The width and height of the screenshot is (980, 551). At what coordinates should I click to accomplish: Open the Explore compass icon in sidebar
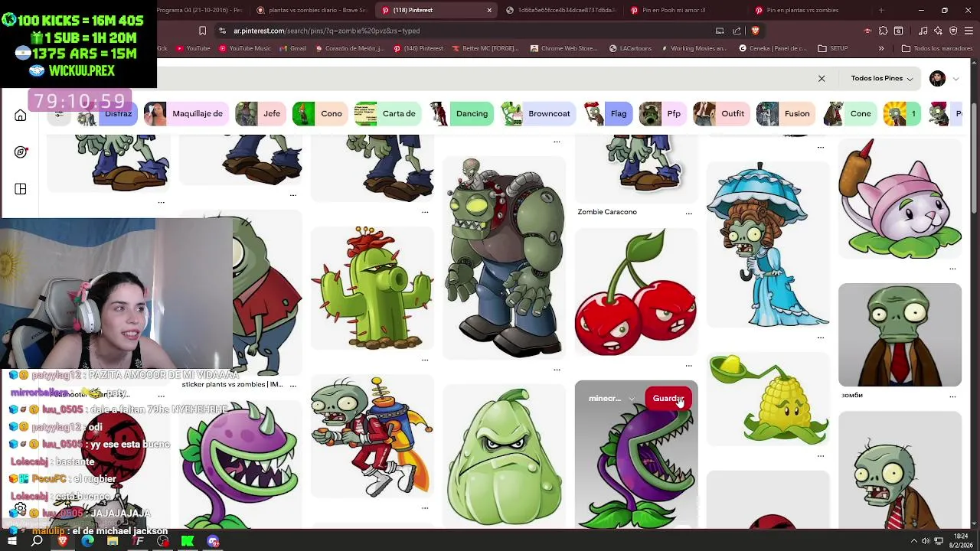[21, 152]
